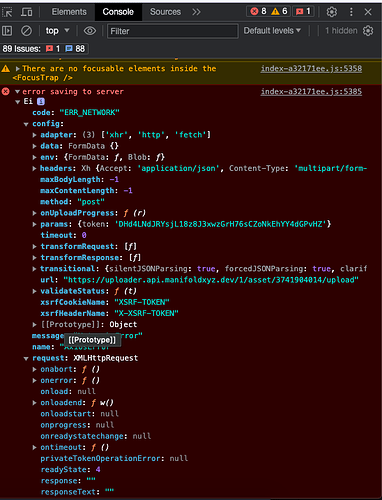The height and width of the screenshot is (500, 382).
Task: Open the DevTools settings gear
Action: (331, 12)
